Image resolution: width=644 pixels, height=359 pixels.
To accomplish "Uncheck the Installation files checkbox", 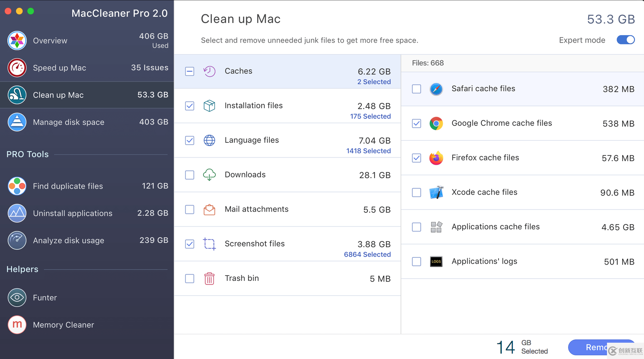I will click(189, 106).
